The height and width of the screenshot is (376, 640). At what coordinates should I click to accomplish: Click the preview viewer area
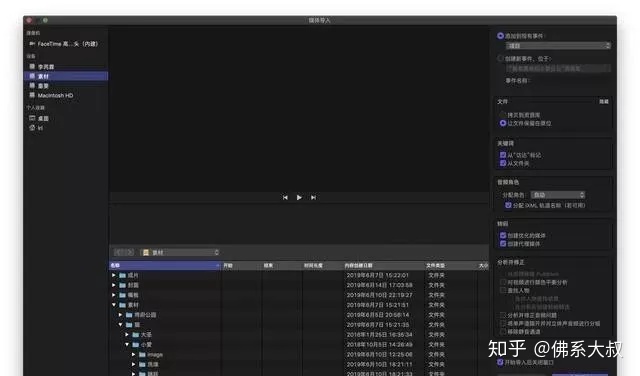click(x=299, y=109)
